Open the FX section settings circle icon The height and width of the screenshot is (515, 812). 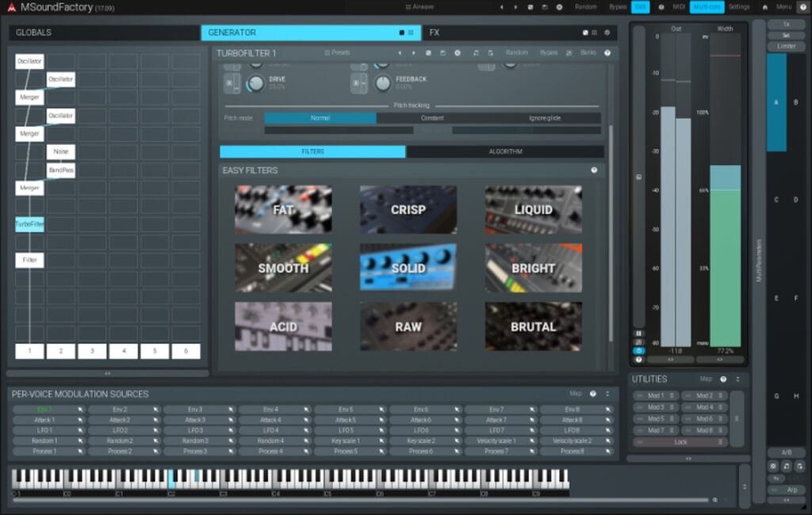(x=607, y=32)
